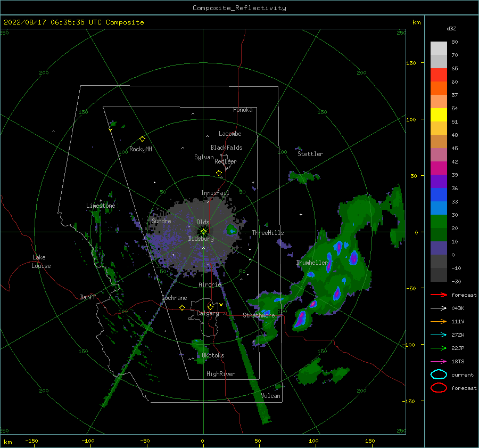Click the Lake Louise label

pos(41,262)
